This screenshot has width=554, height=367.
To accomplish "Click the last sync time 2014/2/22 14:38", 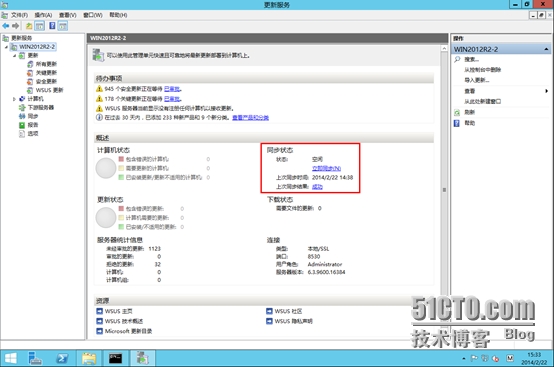I will [332, 178].
